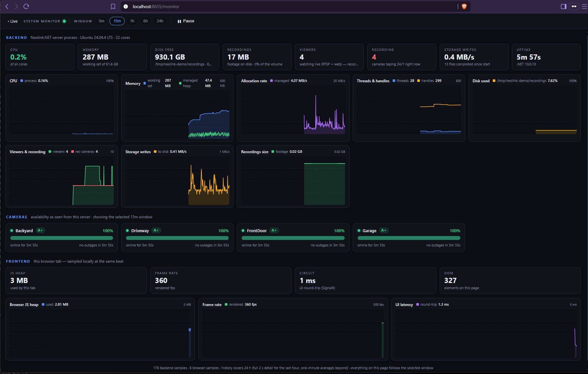
Task: Click the threads legend in Threads & handles
Action: pos(403,81)
